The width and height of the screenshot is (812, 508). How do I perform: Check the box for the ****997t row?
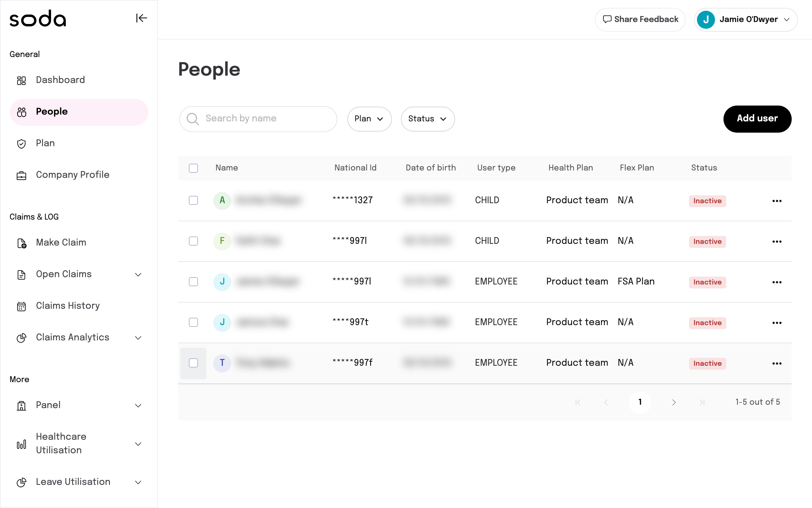point(193,323)
